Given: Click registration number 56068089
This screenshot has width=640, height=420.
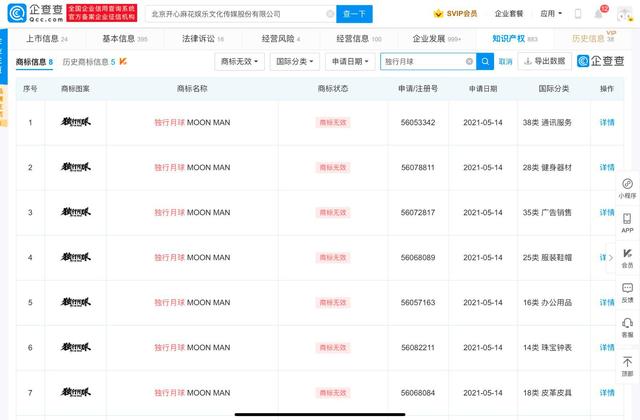Looking at the screenshot, I should tap(418, 258).
